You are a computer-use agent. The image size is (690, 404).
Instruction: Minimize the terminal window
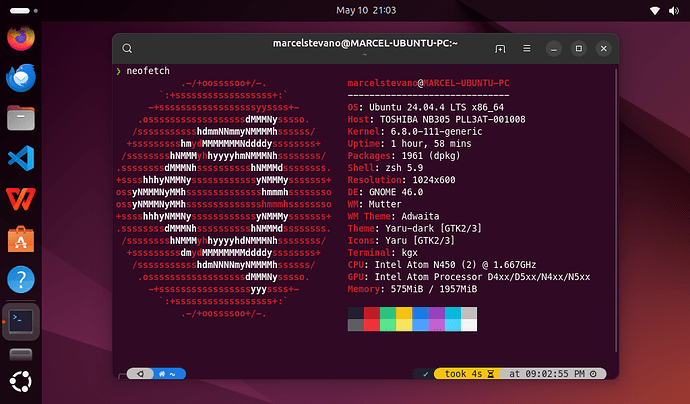554,48
